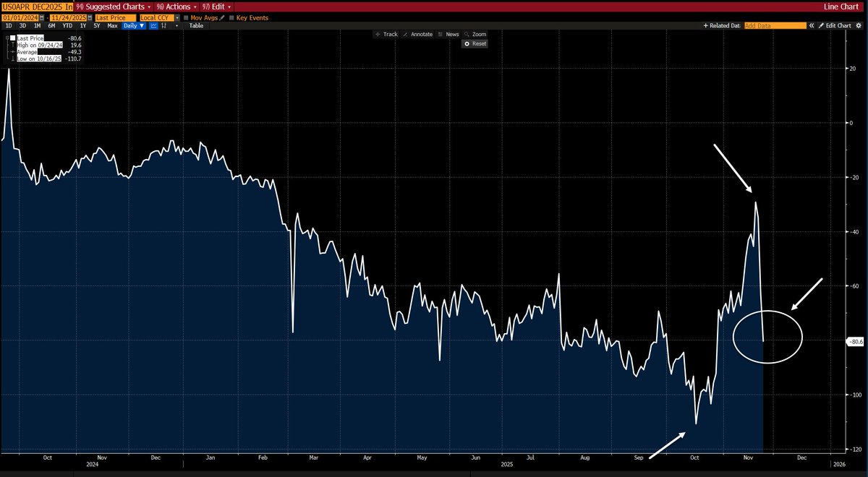Open chart settings via the gear icon

point(859,25)
